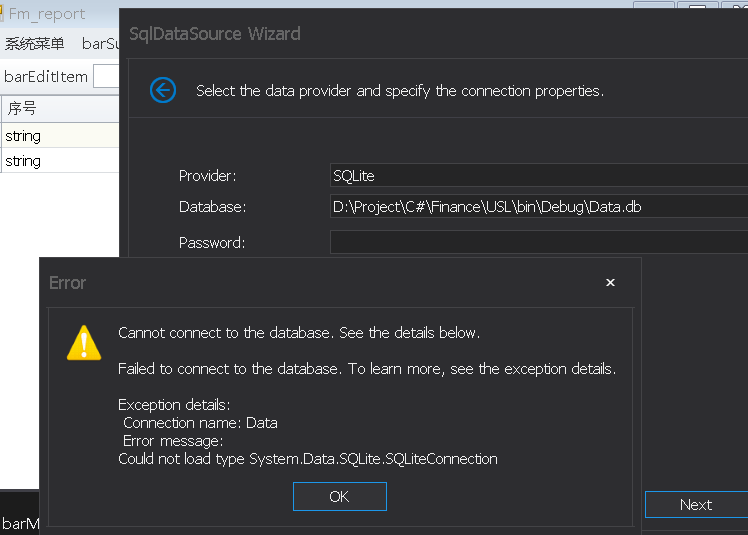Screen dimensions: 748x535
Task: Click the SQLiteConnection exception message text
Action: click(x=308, y=459)
